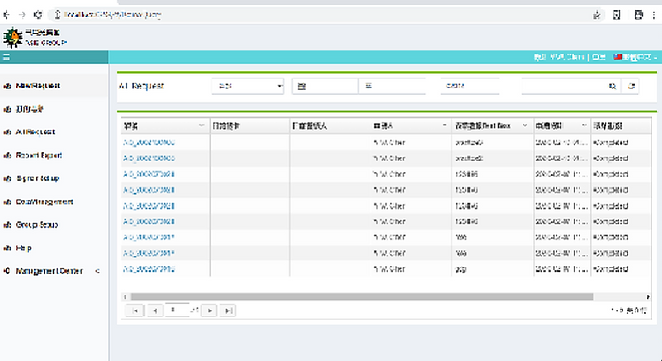
Task: Click the logout link in the top bar
Action: pos(599,57)
